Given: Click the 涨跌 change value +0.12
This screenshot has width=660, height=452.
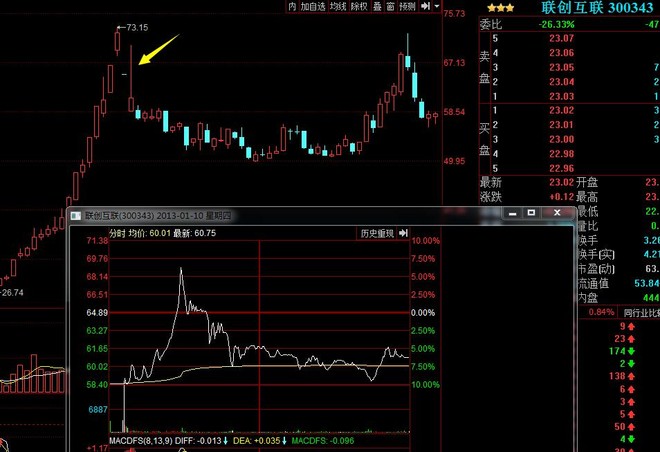Looking at the screenshot, I should [562, 197].
